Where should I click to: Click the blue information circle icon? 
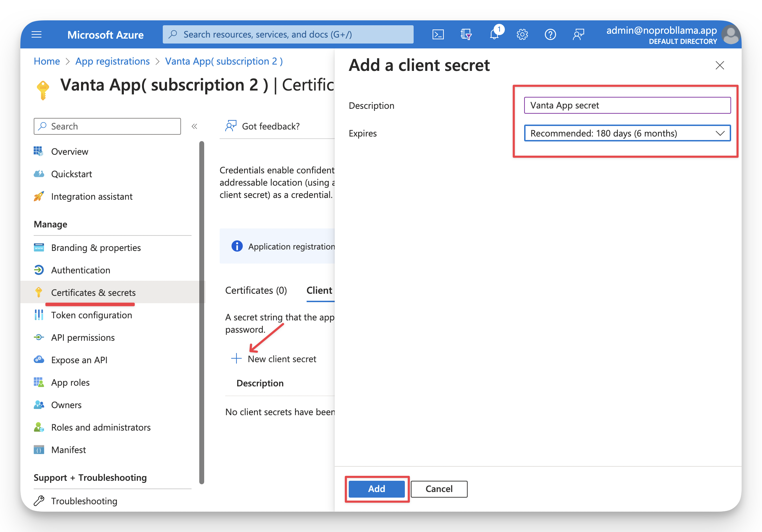(x=237, y=246)
